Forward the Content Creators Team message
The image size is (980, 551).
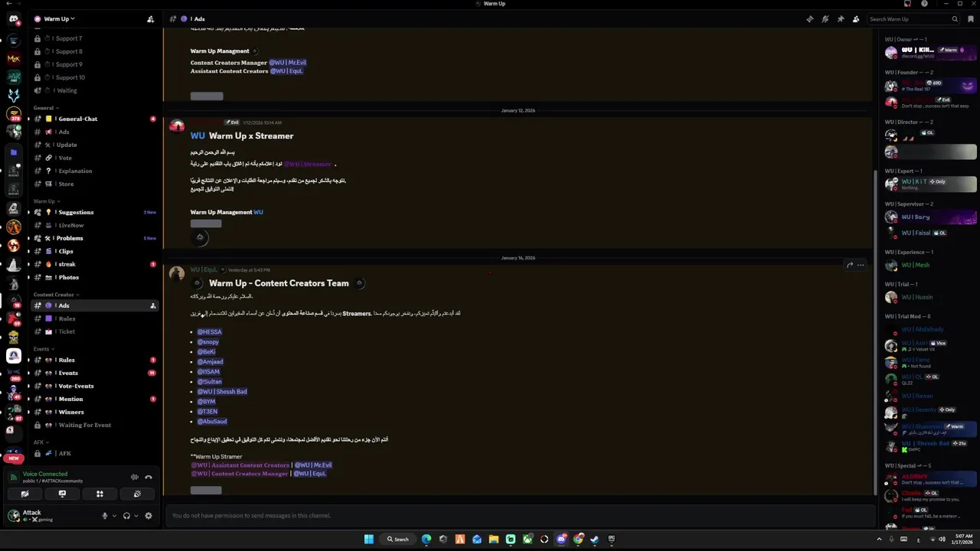[850, 265]
